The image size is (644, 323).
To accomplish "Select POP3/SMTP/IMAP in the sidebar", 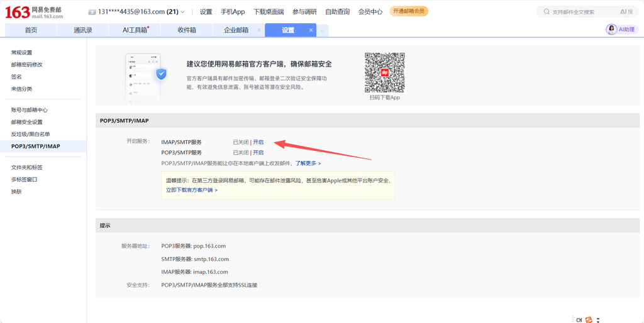I will click(x=43, y=146).
